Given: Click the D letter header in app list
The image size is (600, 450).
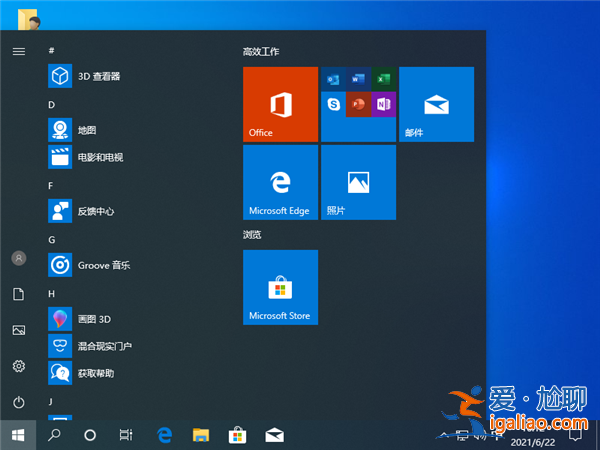Looking at the screenshot, I should 51,105.
